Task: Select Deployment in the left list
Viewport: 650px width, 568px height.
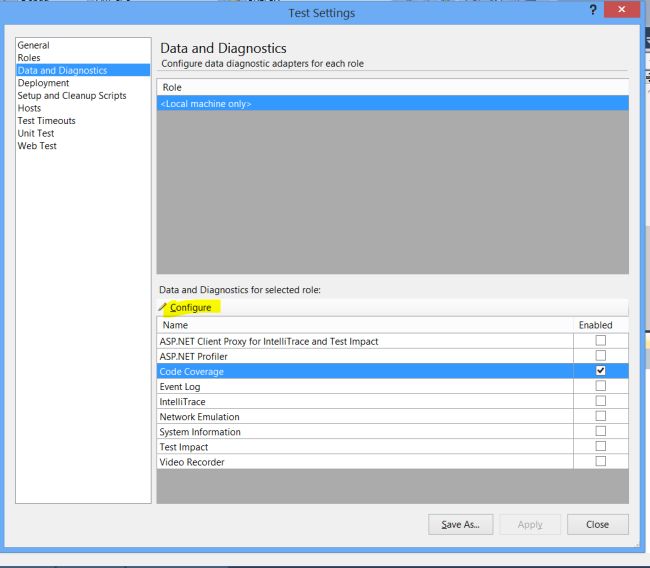Action: pyautogui.click(x=43, y=83)
